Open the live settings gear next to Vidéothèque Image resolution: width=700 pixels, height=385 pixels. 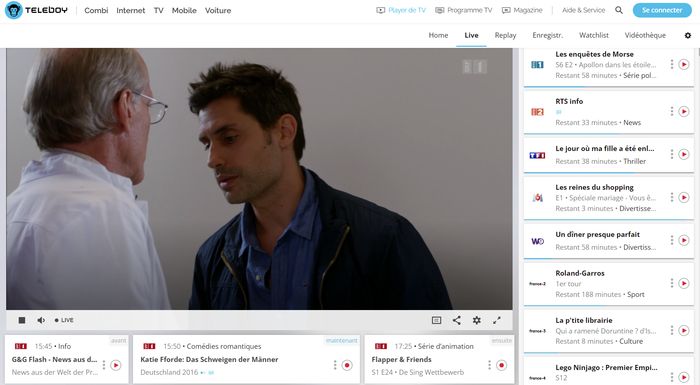coord(688,35)
